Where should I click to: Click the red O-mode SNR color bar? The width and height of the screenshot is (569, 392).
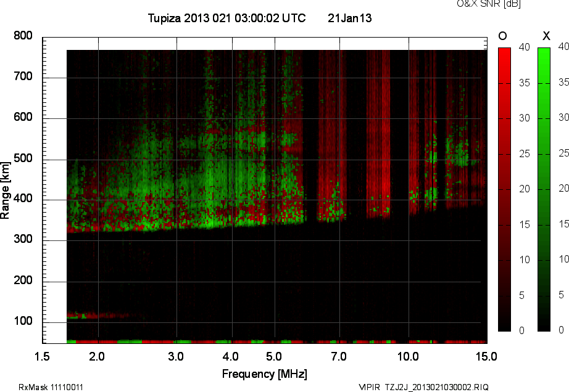tap(504, 189)
